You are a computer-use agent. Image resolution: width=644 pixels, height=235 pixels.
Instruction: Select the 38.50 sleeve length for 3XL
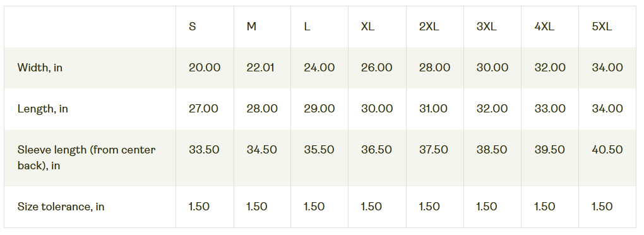tap(492, 150)
